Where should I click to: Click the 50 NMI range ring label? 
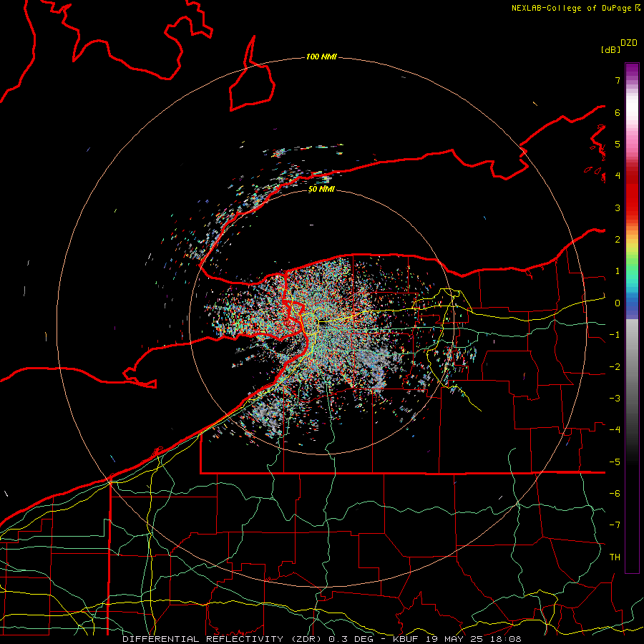(321, 189)
